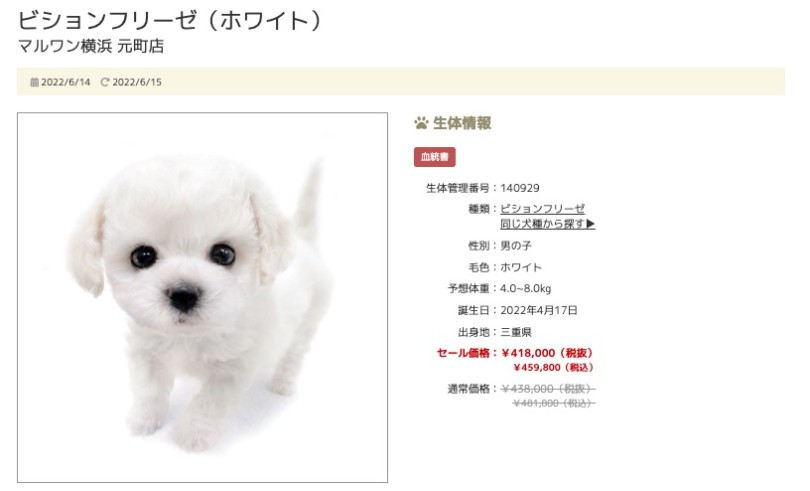Click the red 血統書 badge
The image size is (810, 491).
coord(434,157)
